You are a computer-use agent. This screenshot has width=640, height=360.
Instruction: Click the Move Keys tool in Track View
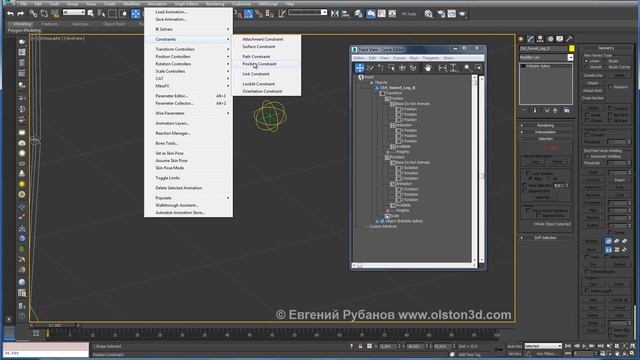coord(359,68)
